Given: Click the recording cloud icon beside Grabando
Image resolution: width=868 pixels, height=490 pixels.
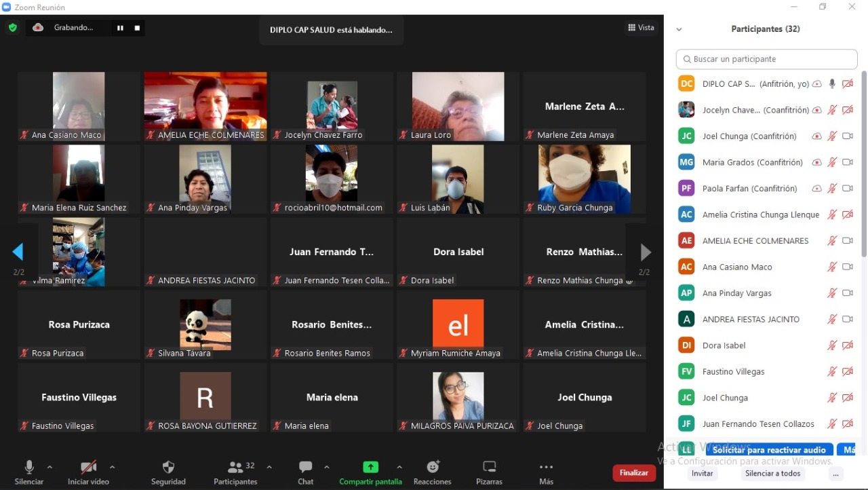Looking at the screenshot, I should click(38, 28).
